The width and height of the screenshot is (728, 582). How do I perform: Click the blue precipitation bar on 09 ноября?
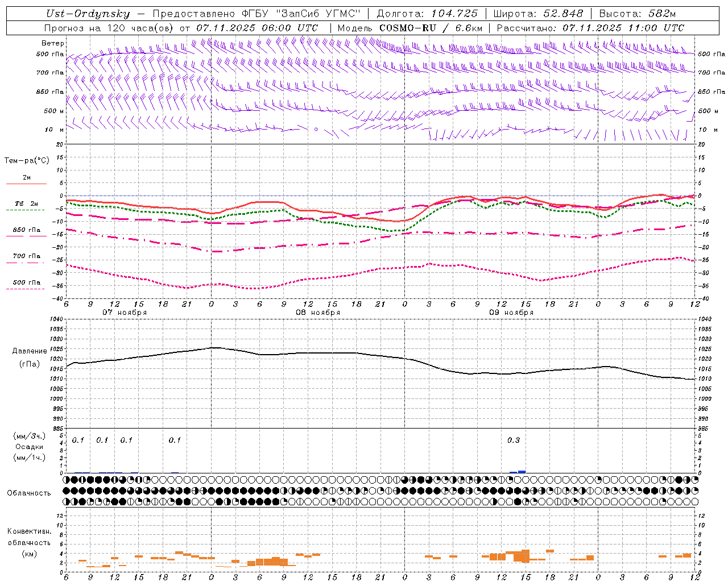click(x=522, y=472)
